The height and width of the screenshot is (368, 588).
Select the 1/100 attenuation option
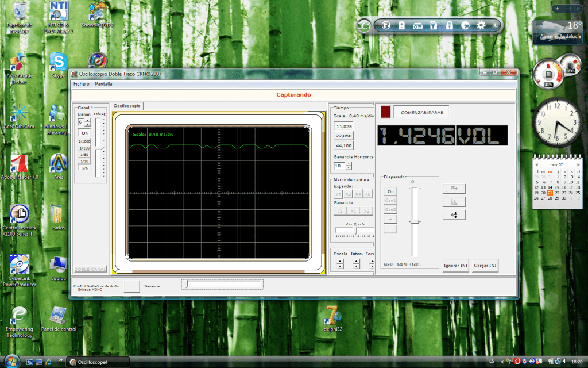84,148
